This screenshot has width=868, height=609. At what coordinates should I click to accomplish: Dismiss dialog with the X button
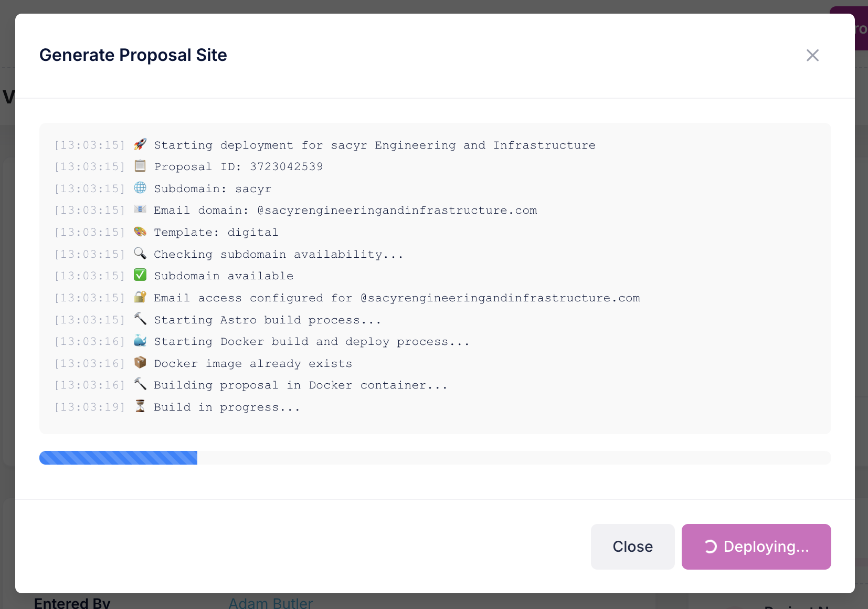point(812,55)
